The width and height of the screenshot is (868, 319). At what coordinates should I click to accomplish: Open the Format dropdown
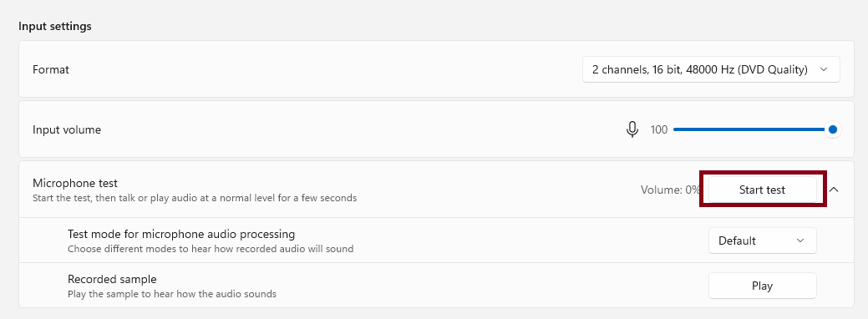coord(711,70)
